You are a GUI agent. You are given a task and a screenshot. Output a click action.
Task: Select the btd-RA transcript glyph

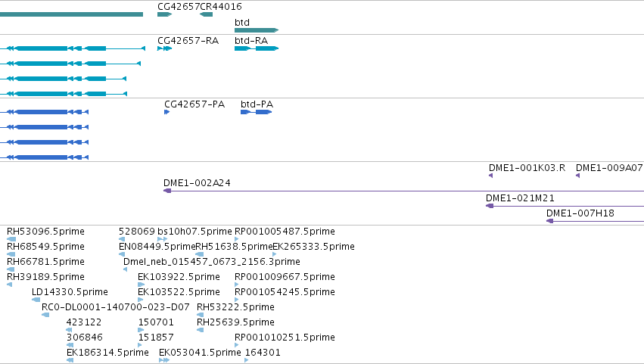point(257,48)
